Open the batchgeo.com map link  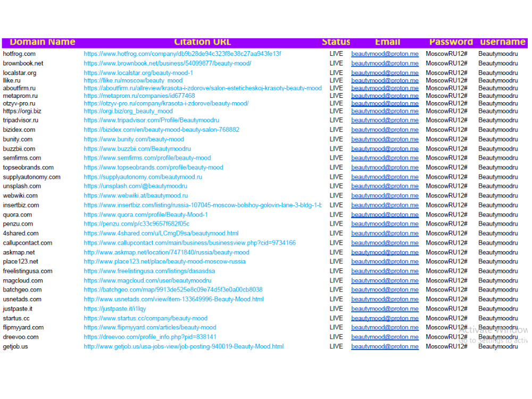coord(173,289)
